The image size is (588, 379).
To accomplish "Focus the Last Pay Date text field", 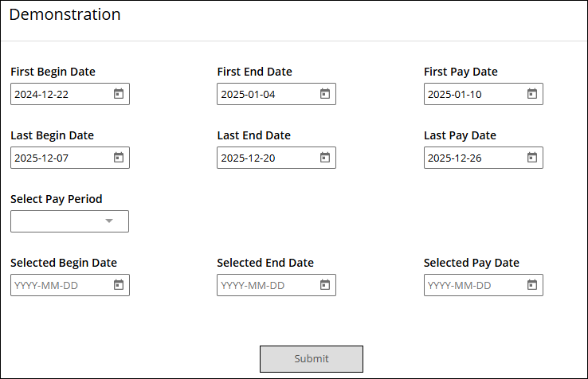I will coord(484,158).
